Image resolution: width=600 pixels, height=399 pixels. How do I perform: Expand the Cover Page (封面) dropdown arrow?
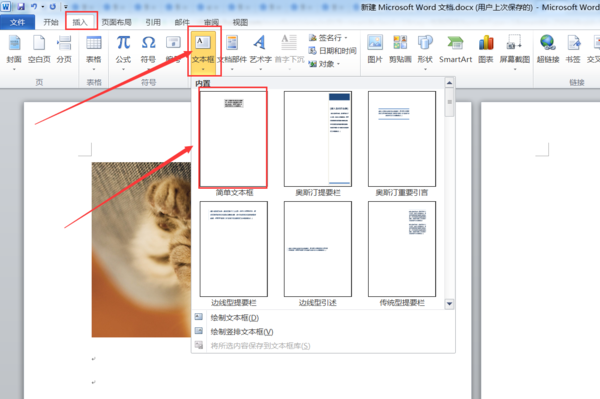point(14,69)
